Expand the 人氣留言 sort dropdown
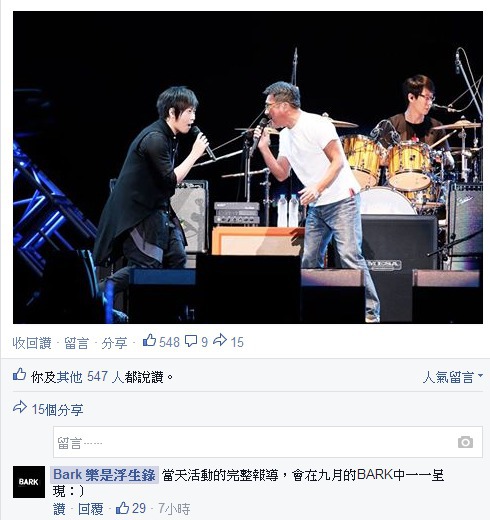Screen dimensions: 490x520 click(x=453, y=377)
